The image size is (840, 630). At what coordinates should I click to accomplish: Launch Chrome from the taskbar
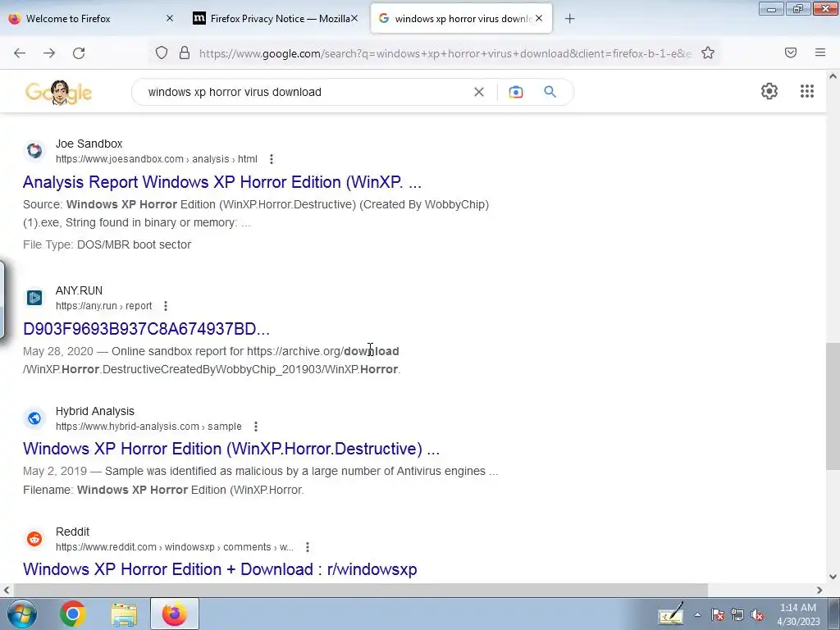73,614
